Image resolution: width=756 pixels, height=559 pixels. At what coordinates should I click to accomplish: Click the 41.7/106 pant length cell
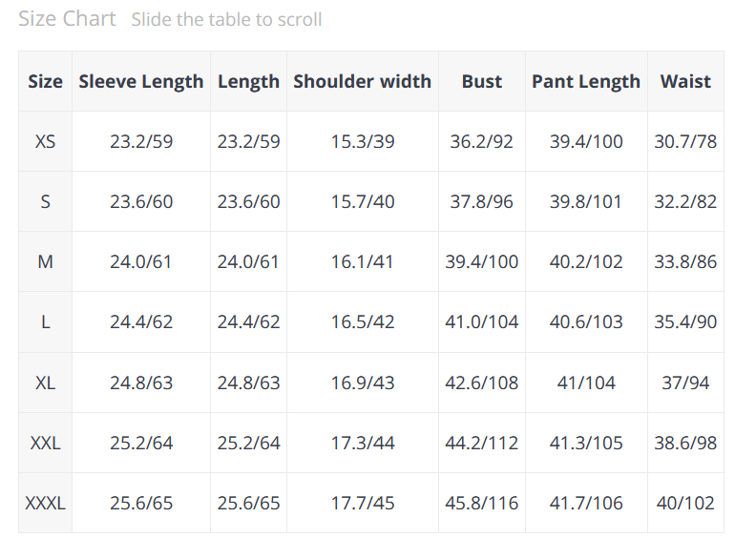[x=585, y=503]
